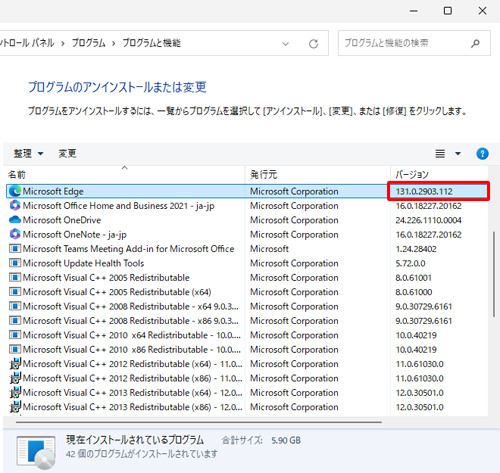Select the Microsoft Edge program icon
Viewport: 500px width, 473px height.
[x=15, y=191]
